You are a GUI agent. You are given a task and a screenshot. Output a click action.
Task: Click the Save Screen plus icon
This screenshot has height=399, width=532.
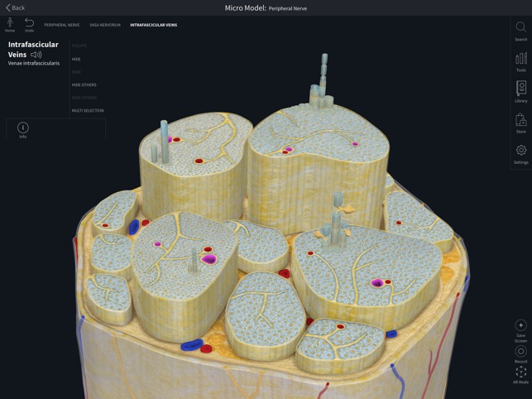click(520, 325)
